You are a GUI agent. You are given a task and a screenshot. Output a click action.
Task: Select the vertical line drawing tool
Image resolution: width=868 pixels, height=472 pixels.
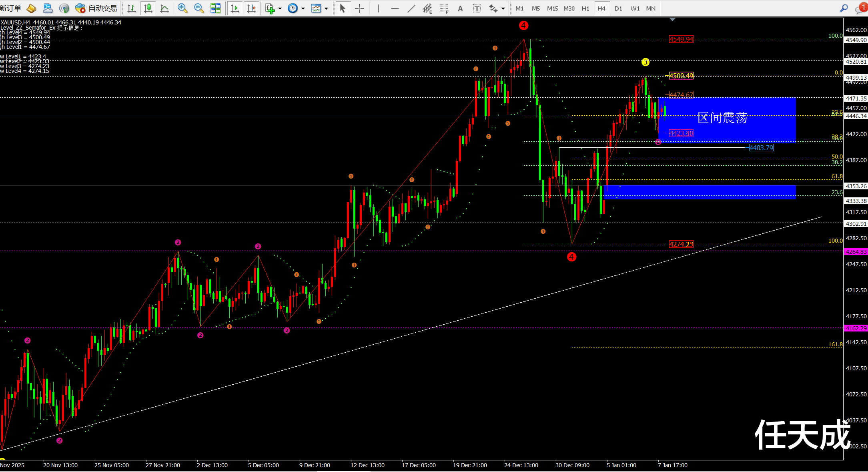[378, 8]
